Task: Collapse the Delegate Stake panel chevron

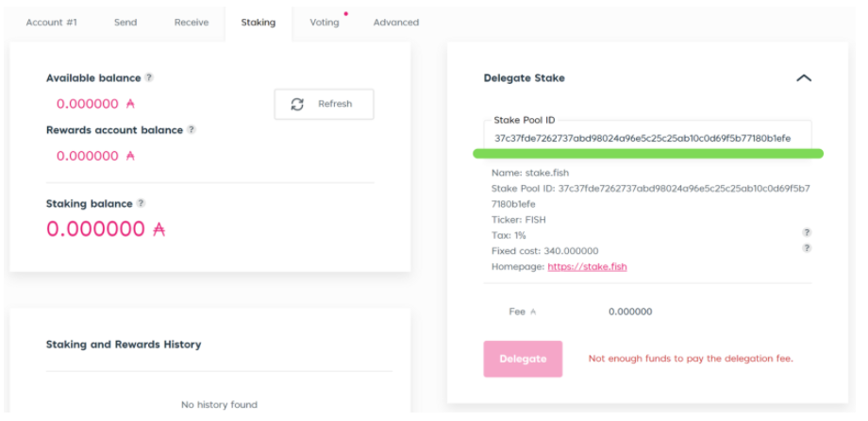Action: tap(803, 78)
